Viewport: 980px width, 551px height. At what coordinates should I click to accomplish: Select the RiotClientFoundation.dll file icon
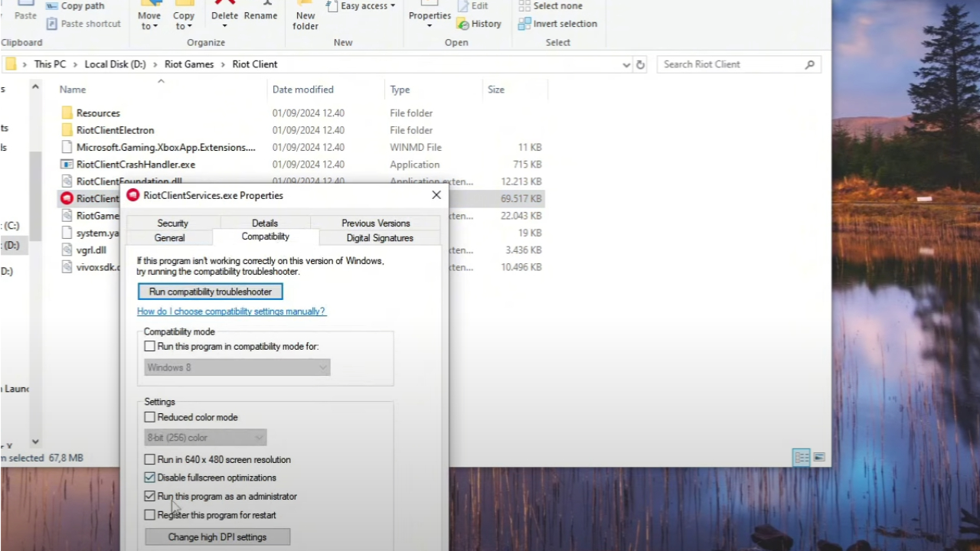click(x=67, y=181)
